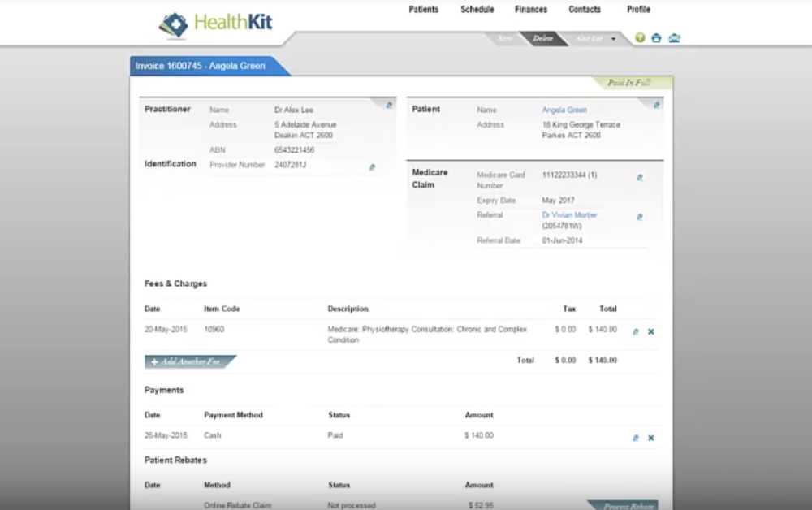812x510 pixels.
Task: Open the Alex Lee user dropdown
Action: (595, 38)
